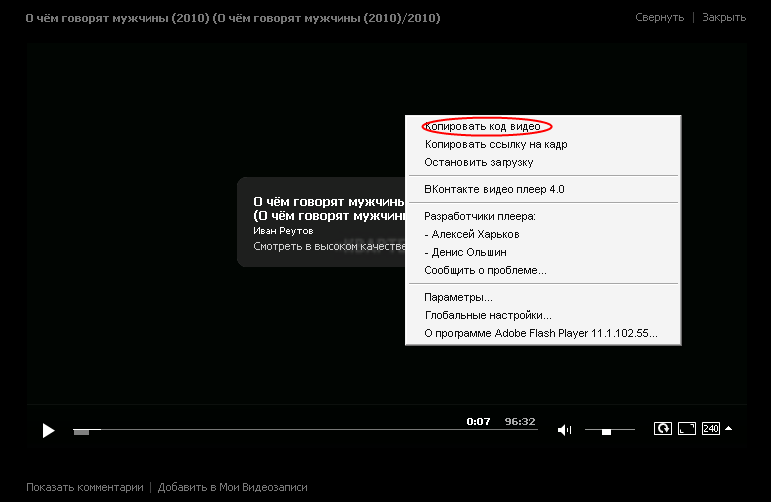The height and width of the screenshot is (502, 771).
Task: Select Копировать код видео menu entry
Action: (x=543, y=126)
